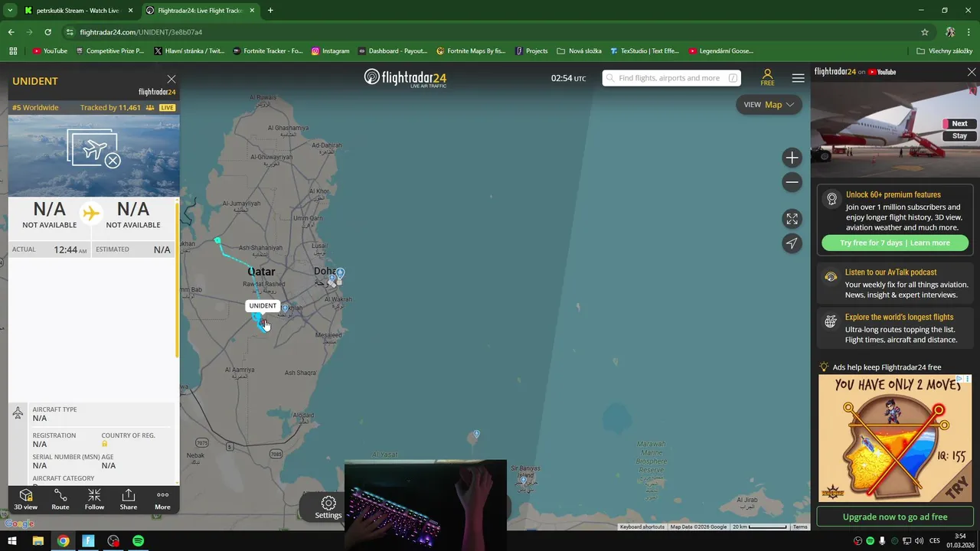The height and width of the screenshot is (551, 980).
Task: Follow the UNIDENT aircraft
Action: [x=94, y=500]
